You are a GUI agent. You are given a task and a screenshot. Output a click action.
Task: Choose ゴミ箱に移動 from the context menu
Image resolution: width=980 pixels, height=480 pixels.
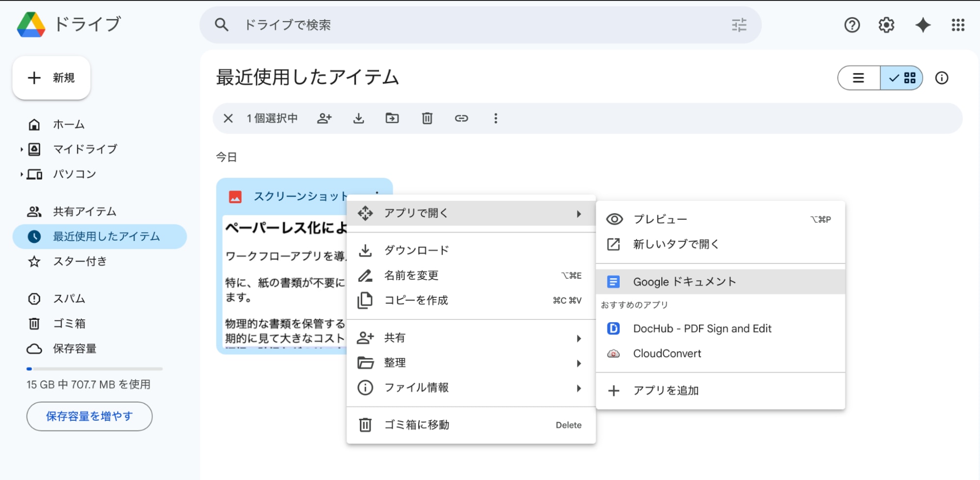(x=416, y=425)
